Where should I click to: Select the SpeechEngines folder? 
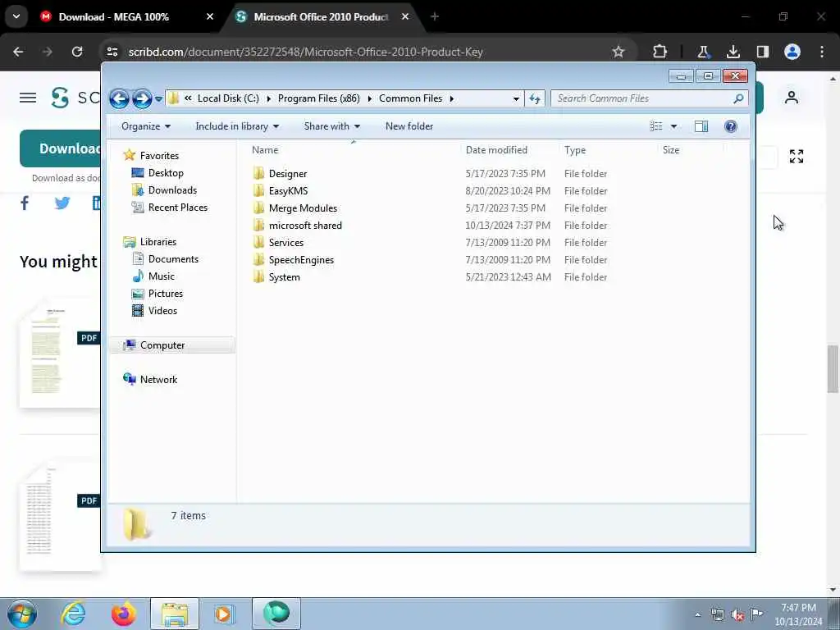coord(301,260)
